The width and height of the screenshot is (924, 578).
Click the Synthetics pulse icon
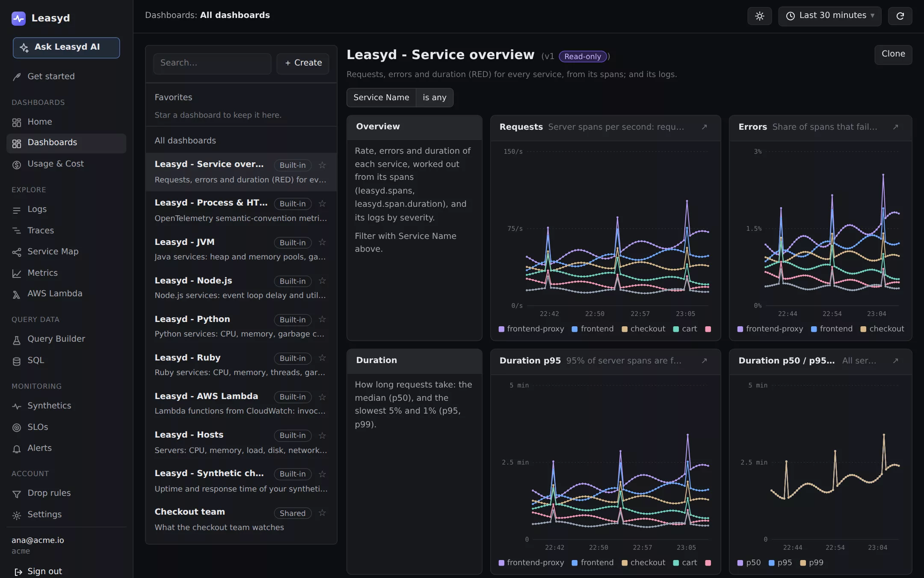(17, 406)
